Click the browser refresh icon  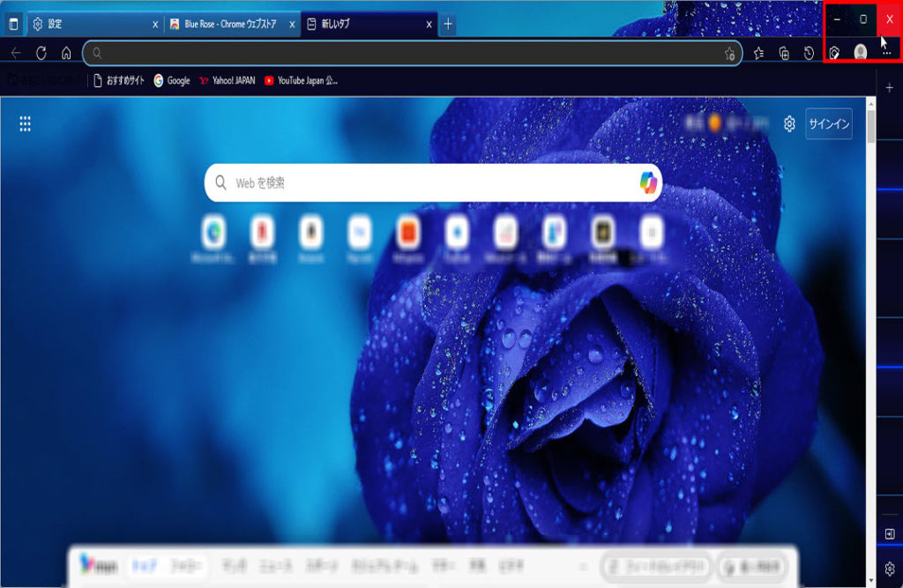pyautogui.click(x=41, y=53)
